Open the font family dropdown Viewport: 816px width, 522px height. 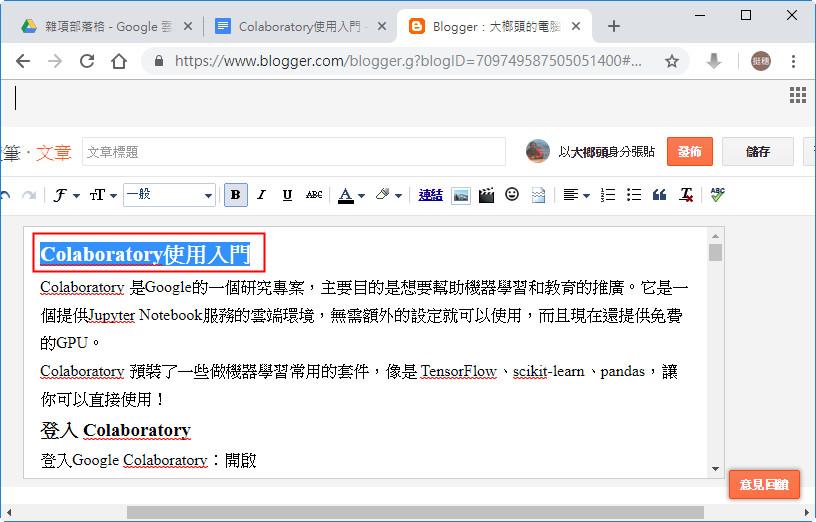(67, 195)
